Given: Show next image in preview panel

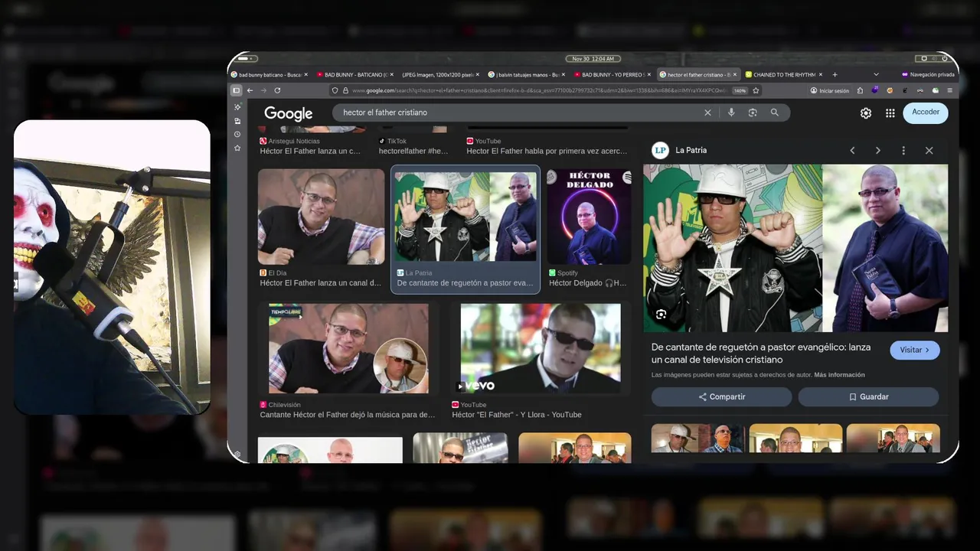Looking at the screenshot, I should click(878, 151).
